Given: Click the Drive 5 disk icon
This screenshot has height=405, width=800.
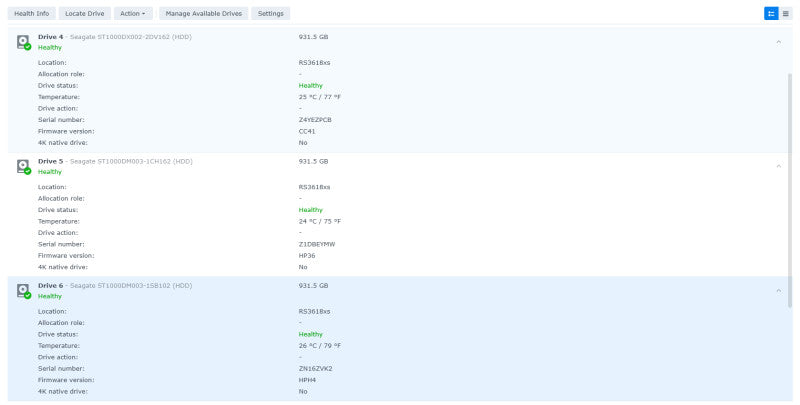Looking at the screenshot, I should click(23, 166).
